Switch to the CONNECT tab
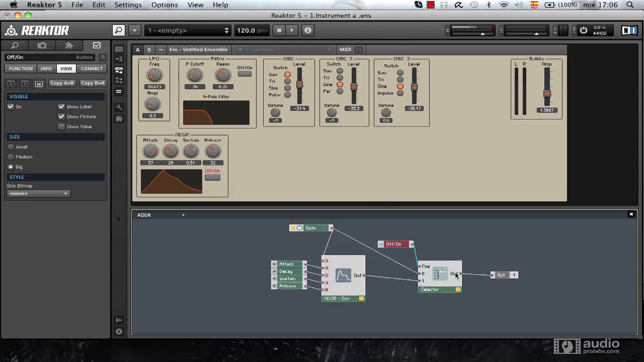This screenshot has height=362, width=644. point(92,69)
